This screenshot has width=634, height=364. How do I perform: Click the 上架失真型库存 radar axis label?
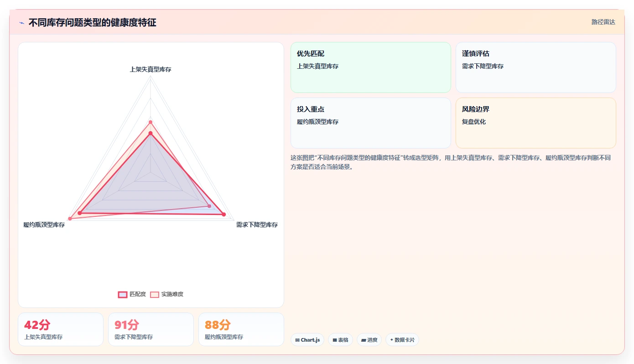point(151,69)
